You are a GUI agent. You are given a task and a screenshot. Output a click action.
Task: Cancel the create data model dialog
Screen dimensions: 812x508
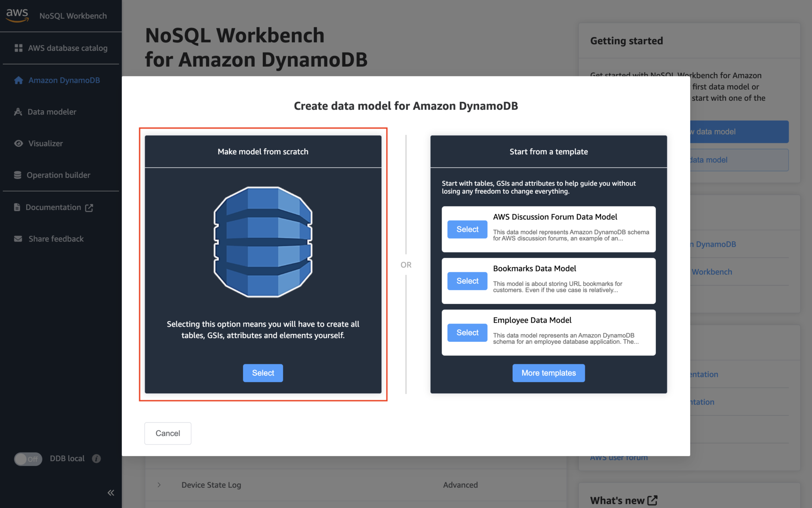(x=167, y=433)
